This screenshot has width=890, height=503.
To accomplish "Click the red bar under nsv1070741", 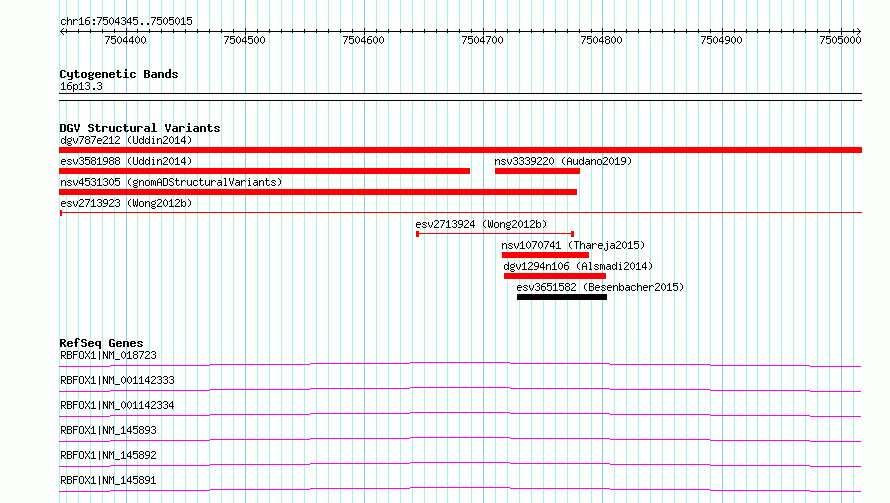I will click(x=545, y=255).
